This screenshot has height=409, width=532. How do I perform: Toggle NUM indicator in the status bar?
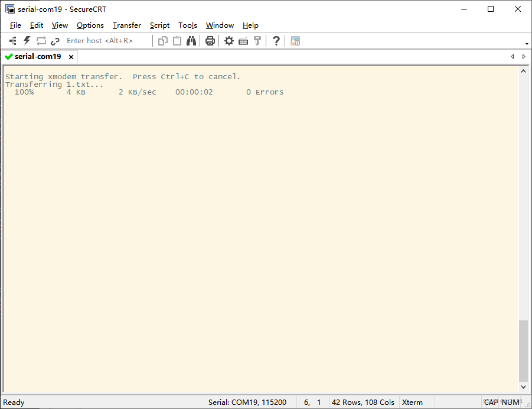pyautogui.click(x=509, y=402)
